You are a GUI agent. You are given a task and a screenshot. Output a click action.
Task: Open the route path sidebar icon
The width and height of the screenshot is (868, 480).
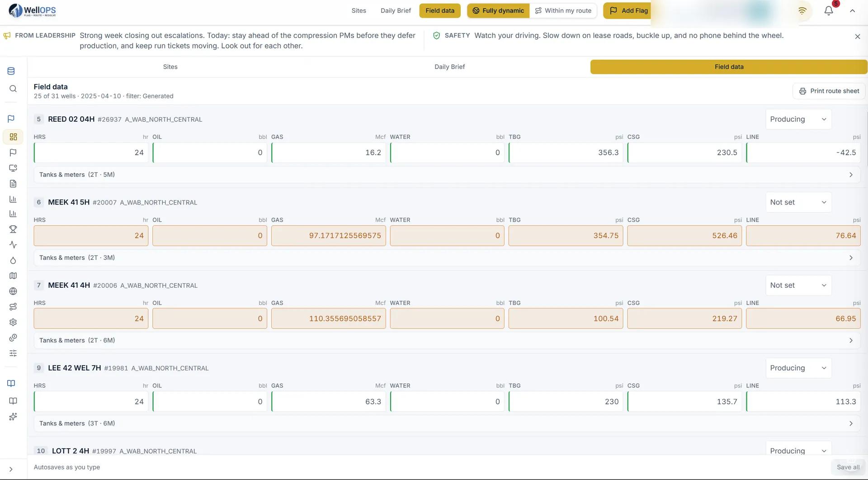pyautogui.click(x=13, y=307)
